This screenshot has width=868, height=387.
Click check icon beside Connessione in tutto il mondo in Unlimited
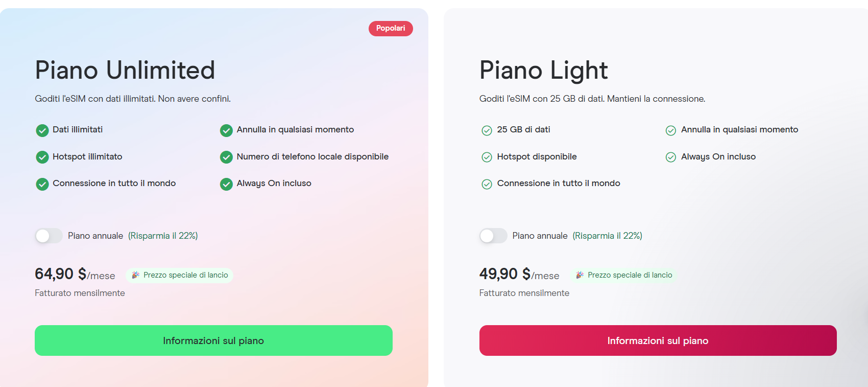[x=42, y=184]
